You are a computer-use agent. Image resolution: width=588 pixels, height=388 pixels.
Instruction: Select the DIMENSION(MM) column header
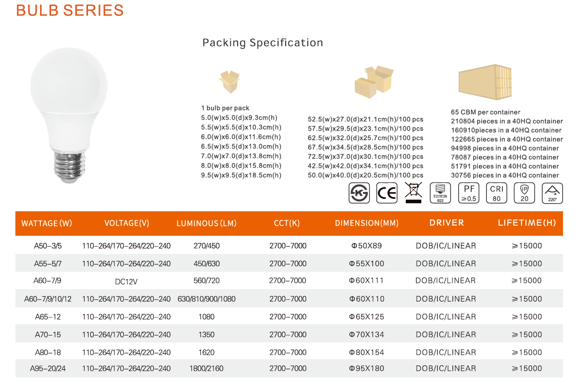click(x=367, y=223)
